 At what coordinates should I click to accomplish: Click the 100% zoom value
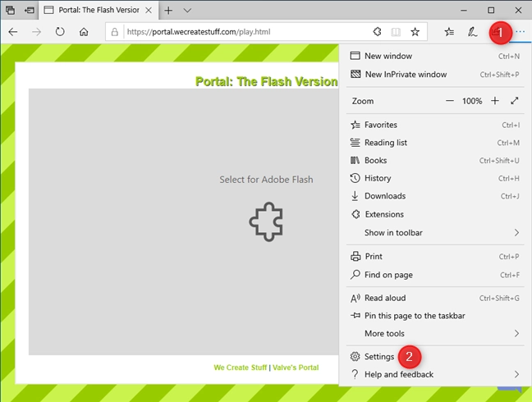472,101
